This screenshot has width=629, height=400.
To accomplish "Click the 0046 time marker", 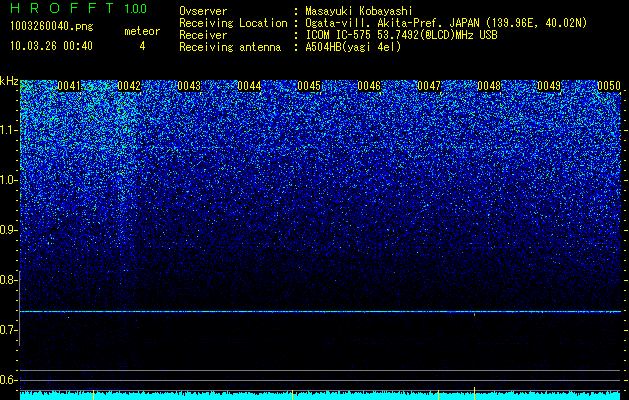I will 369,86.
